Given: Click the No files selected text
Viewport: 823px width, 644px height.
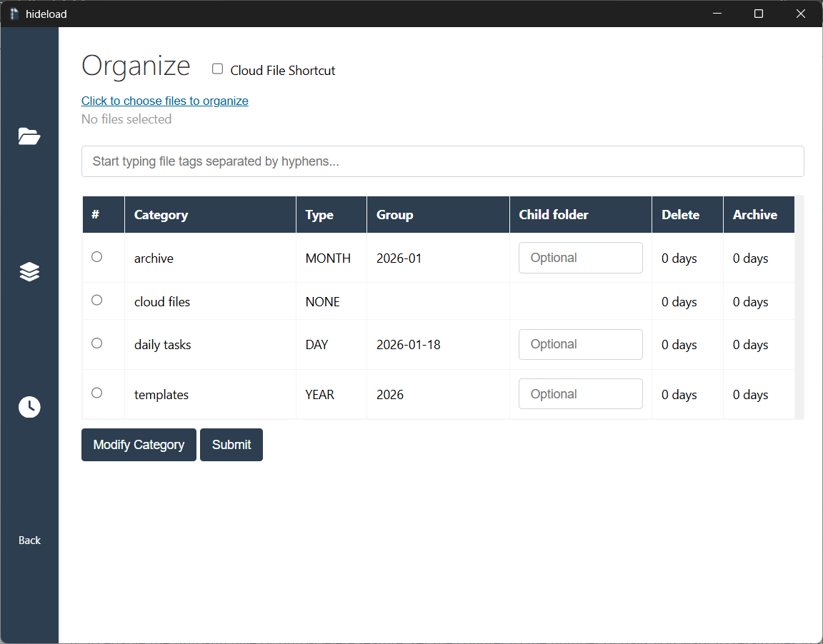Looking at the screenshot, I should pos(126,119).
